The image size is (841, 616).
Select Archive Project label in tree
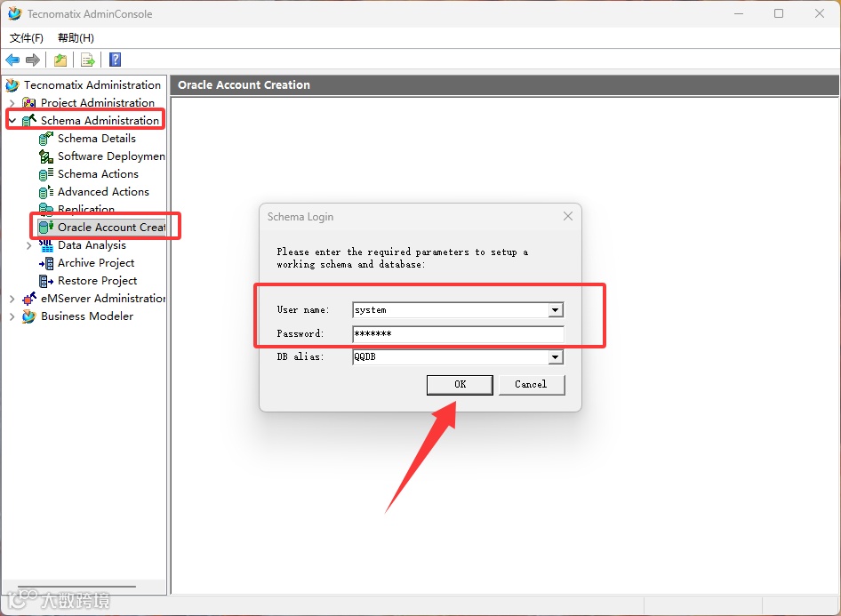coord(96,263)
